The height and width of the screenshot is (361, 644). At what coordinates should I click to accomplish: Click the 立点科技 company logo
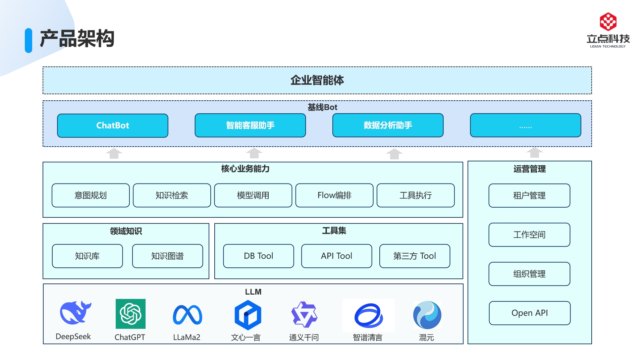coord(608,31)
